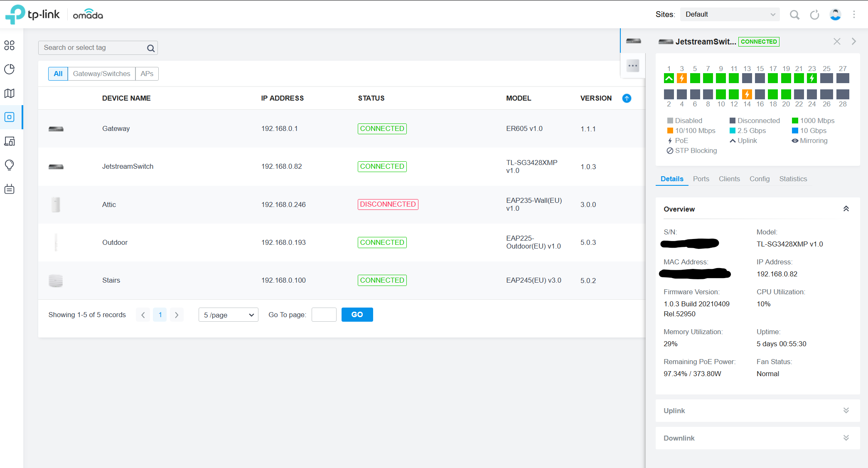Open the 5 /page dropdown
The width and height of the screenshot is (868, 468).
229,315
